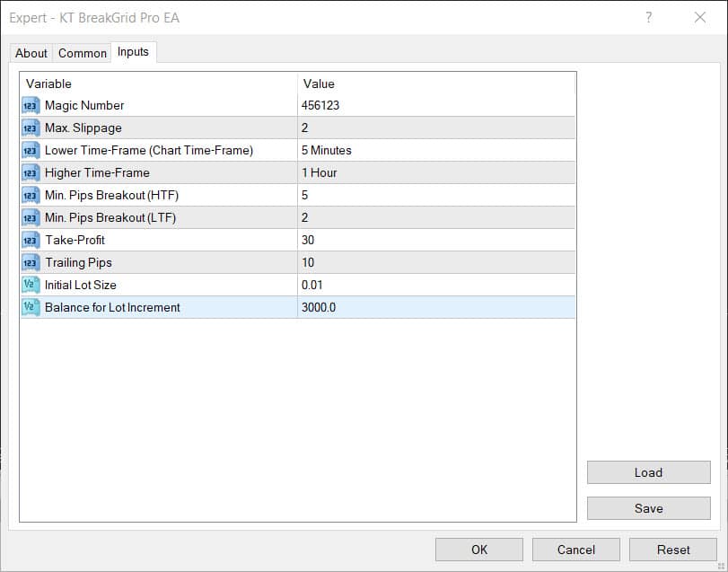
Task: Confirm settings with OK button
Action: 479,550
